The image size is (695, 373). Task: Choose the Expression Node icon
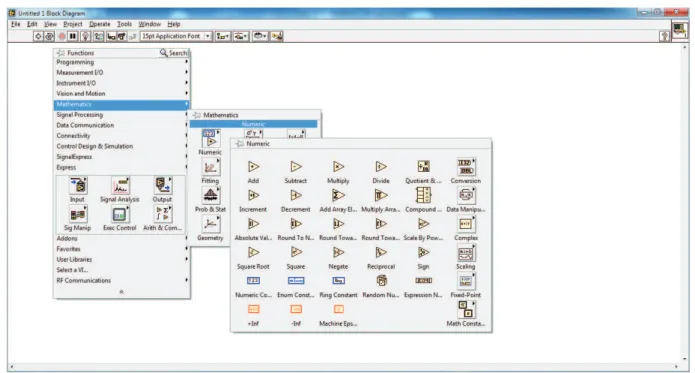tap(423, 281)
